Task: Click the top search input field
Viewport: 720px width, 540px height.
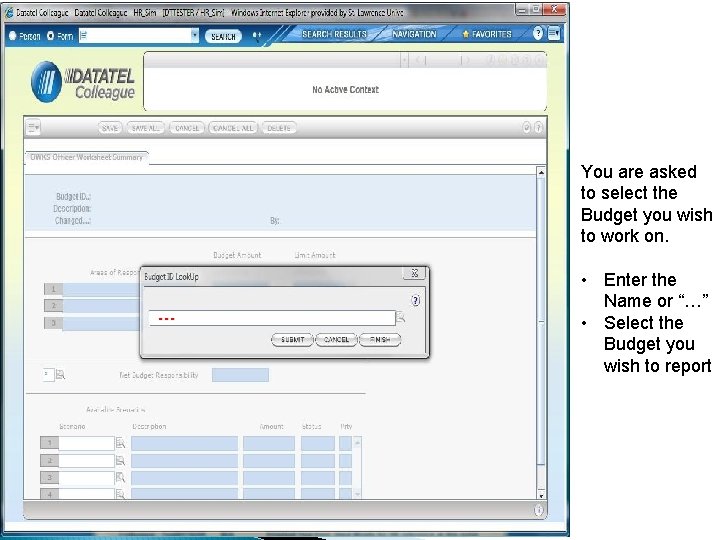Action: point(135,35)
